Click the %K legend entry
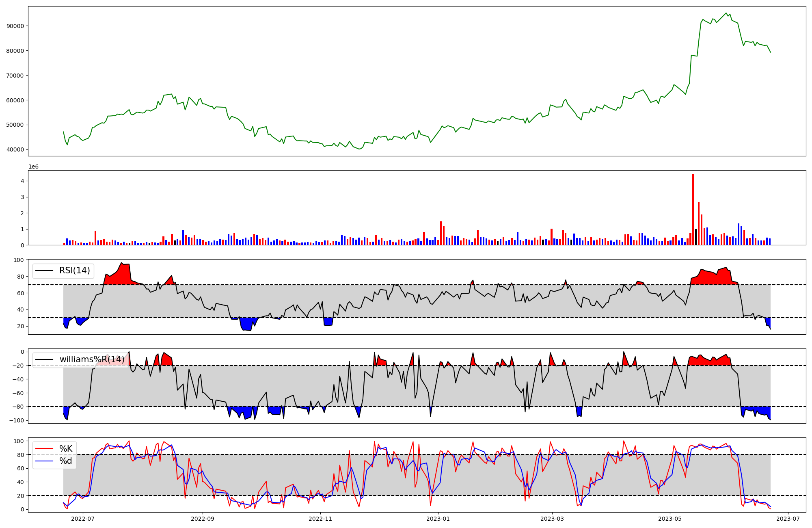This screenshot has width=812, height=528. pos(66,449)
